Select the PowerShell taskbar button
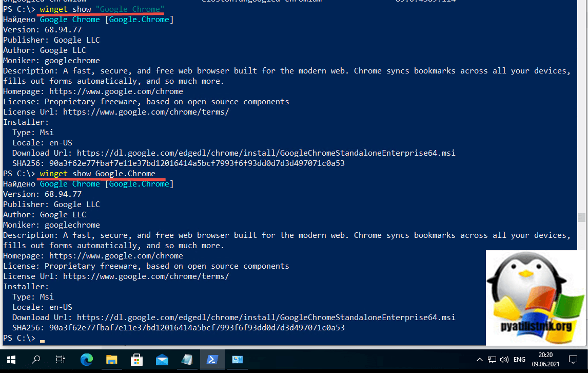 [212, 360]
